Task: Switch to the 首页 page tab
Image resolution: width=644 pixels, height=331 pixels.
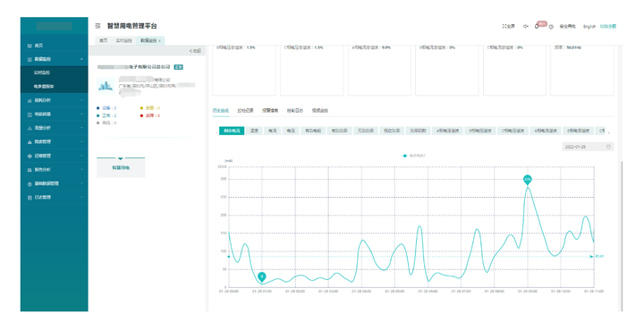Action: coord(104,40)
